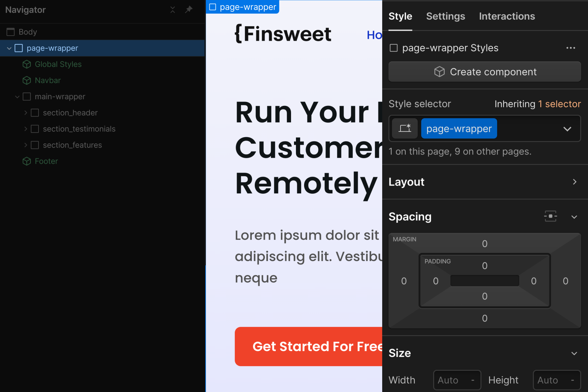Expand section_header in Navigator

click(25, 113)
